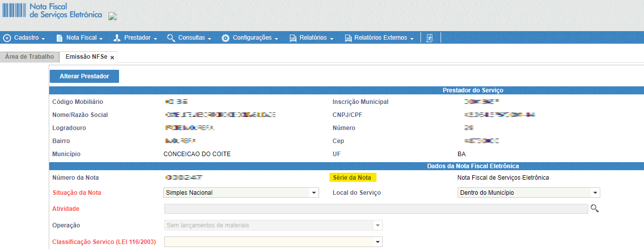Click the Prestador do Serviço section header
The image size is (644, 249).
pyautogui.click(x=473, y=90)
